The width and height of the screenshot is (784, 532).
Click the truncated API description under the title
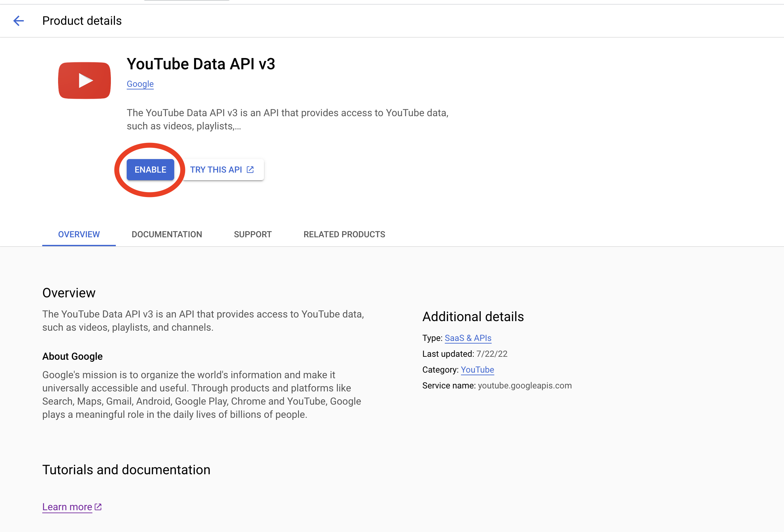287,119
